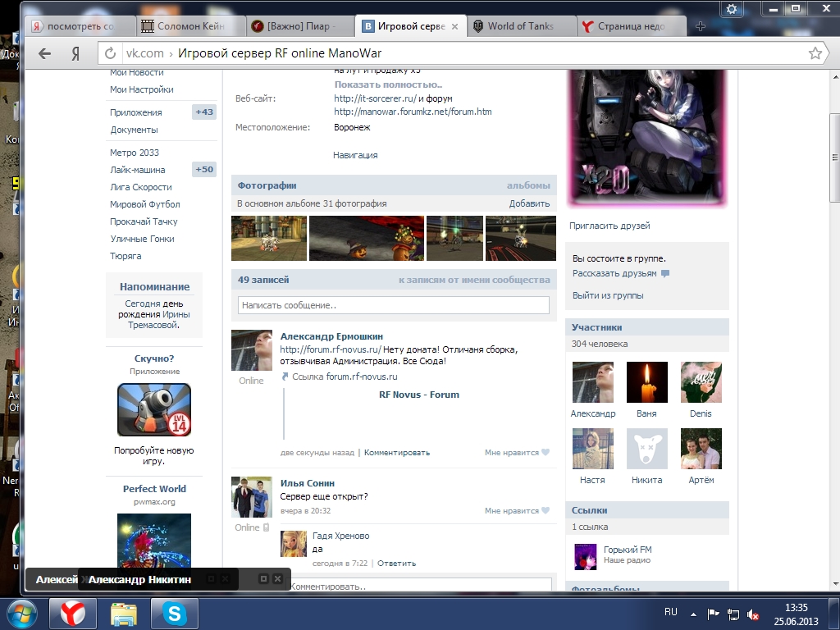Image resolution: width=840 pixels, height=630 pixels.
Task: Open 'Мои Настройки' in the left menu
Action: pos(142,89)
